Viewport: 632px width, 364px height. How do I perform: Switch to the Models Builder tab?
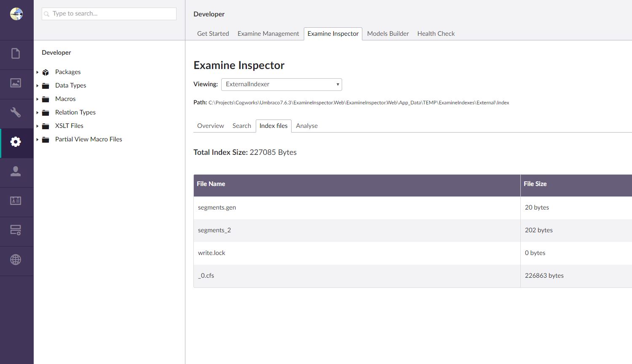coord(388,34)
